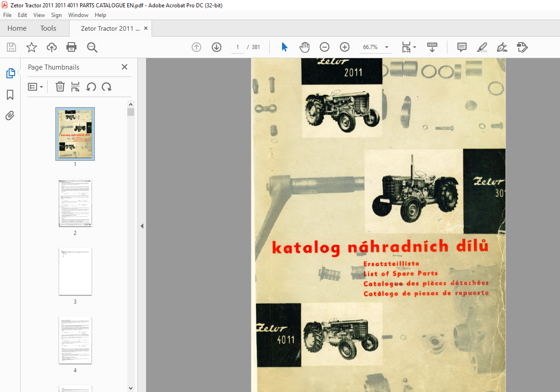This screenshot has height=392, width=560.
Task: Rotate page counterclockwise
Action: (91, 87)
